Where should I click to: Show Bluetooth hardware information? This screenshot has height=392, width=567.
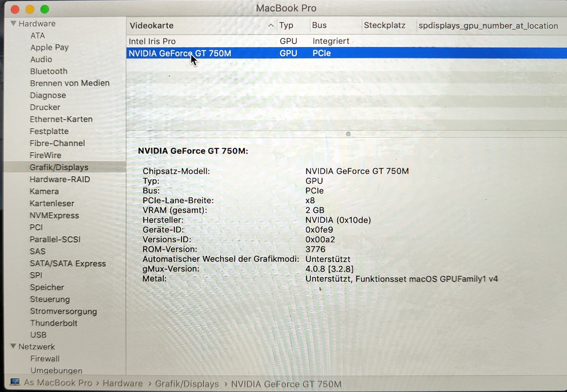[49, 71]
